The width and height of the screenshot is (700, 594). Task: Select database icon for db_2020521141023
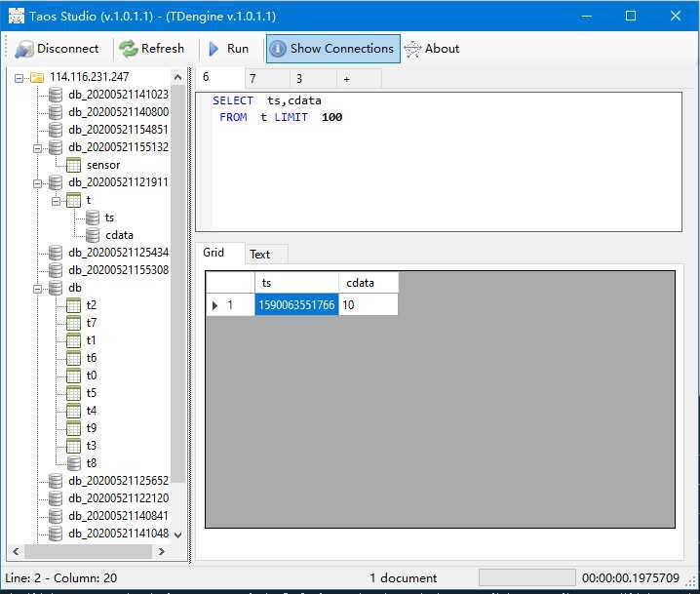(56, 95)
